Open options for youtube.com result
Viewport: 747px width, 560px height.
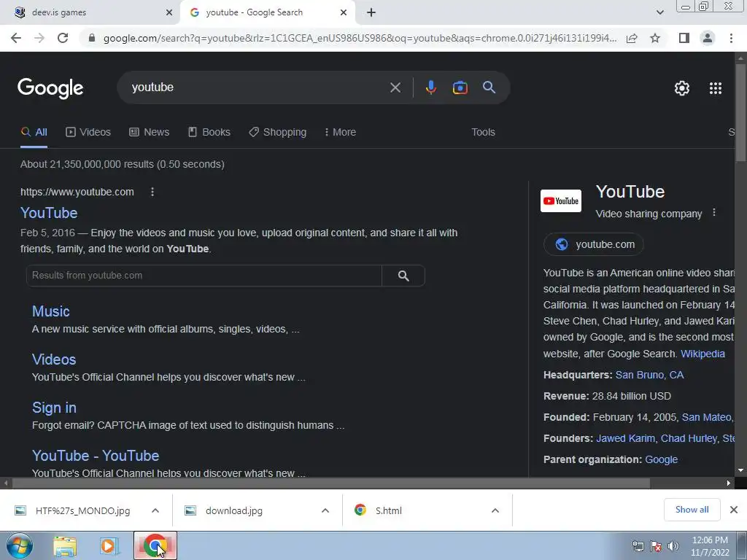pyautogui.click(x=152, y=192)
